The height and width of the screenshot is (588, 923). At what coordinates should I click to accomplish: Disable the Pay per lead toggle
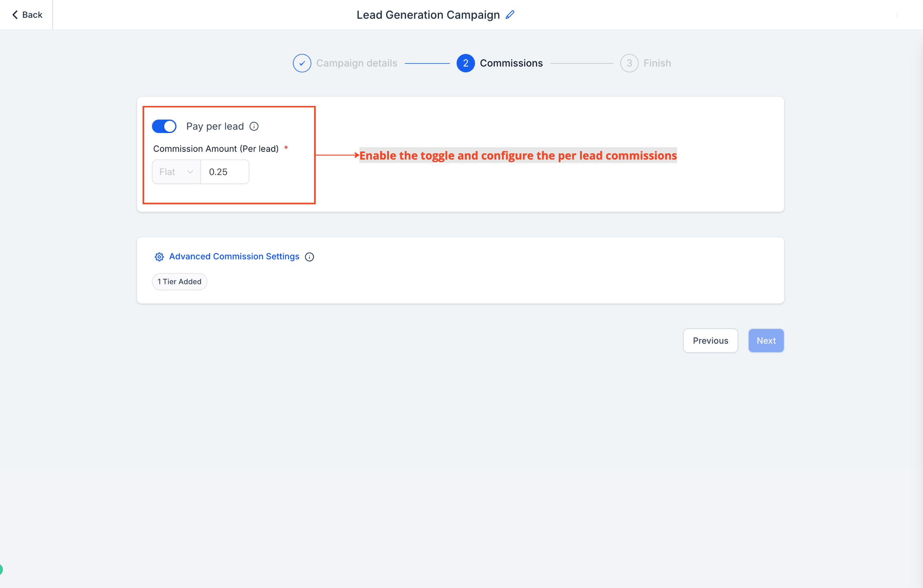164,126
